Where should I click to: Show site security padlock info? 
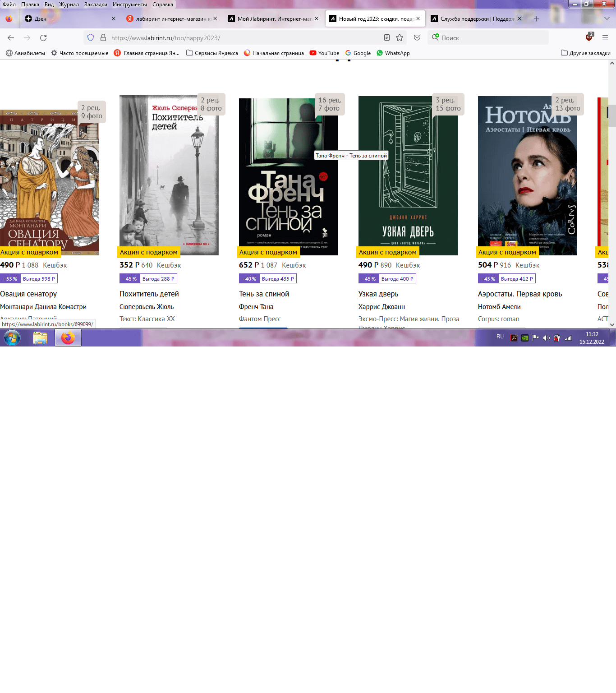(x=103, y=38)
